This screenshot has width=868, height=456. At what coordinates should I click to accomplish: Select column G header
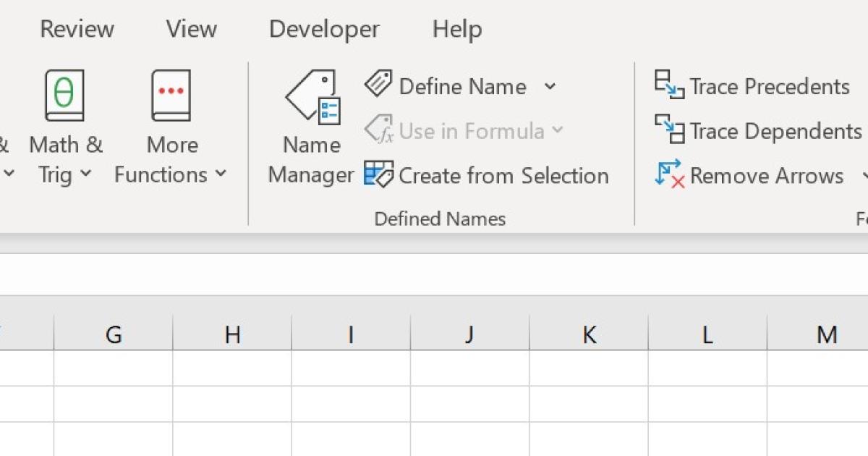tap(114, 334)
